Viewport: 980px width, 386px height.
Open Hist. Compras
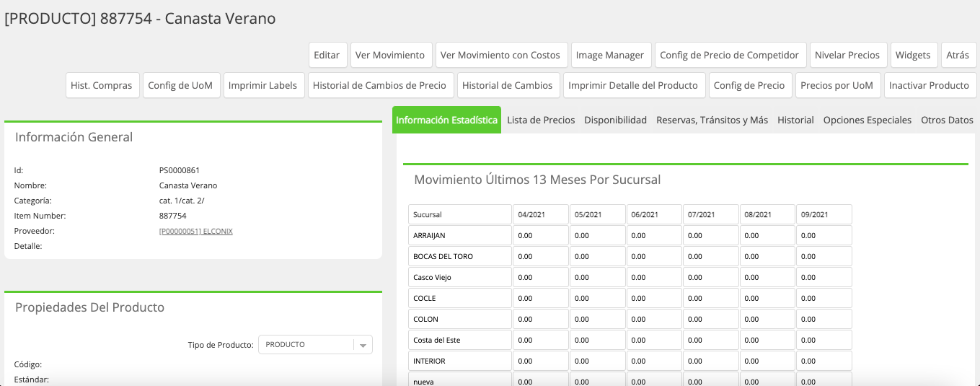pyautogui.click(x=102, y=85)
